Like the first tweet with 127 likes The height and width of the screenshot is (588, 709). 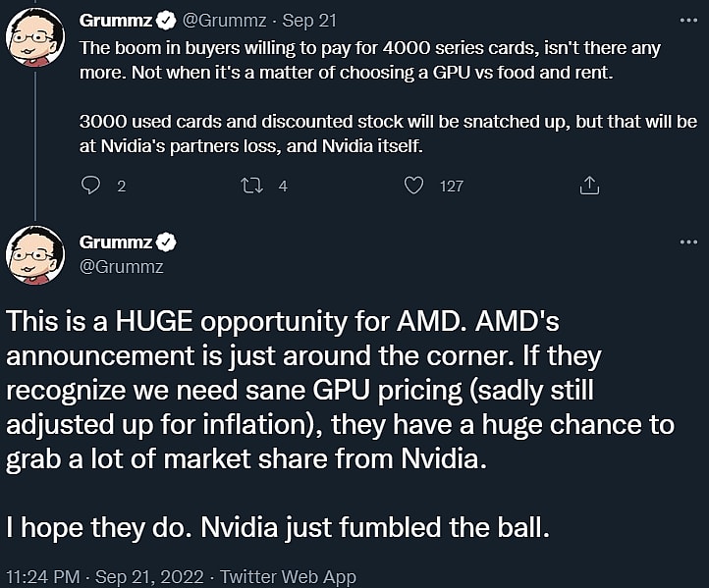pyautogui.click(x=414, y=185)
